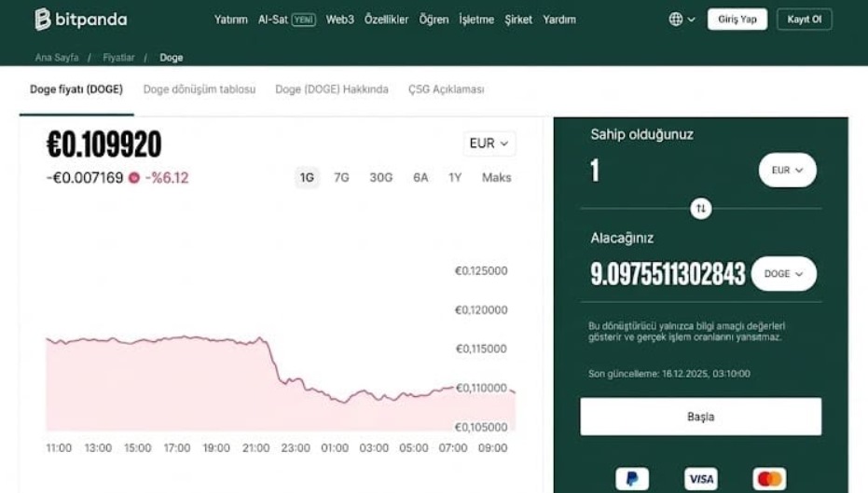
Task: Click the Alacağınız label
Action: pos(622,238)
